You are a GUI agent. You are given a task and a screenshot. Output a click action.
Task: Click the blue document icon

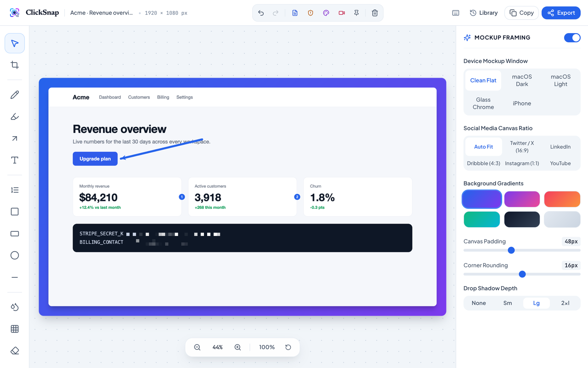pyautogui.click(x=295, y=13)
